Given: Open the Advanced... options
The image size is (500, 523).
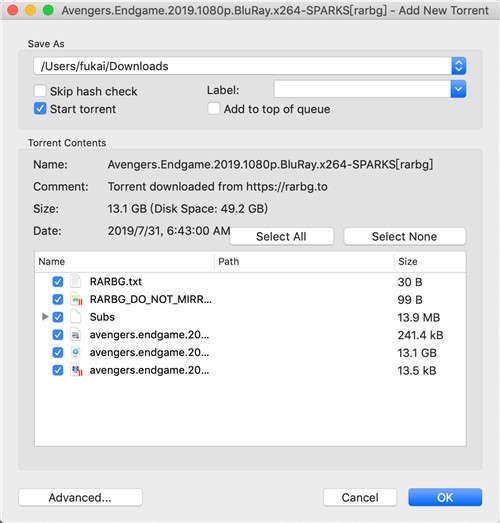Looking at the screenshot, I should click(80, 498).
